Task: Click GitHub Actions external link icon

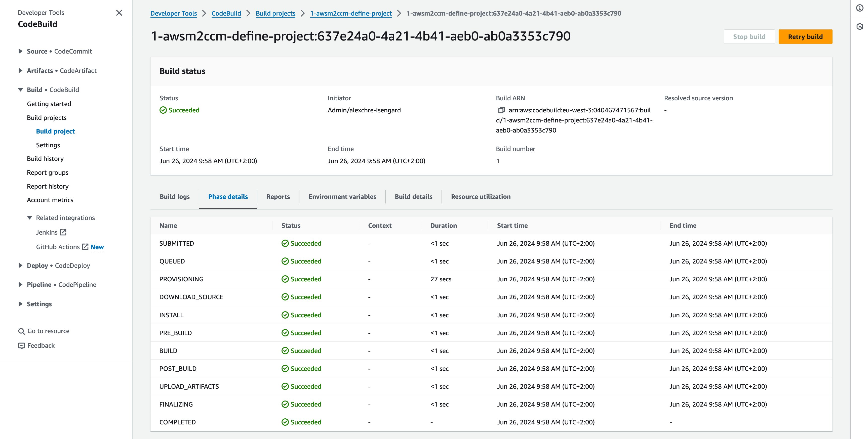Action: click(85, 247)
